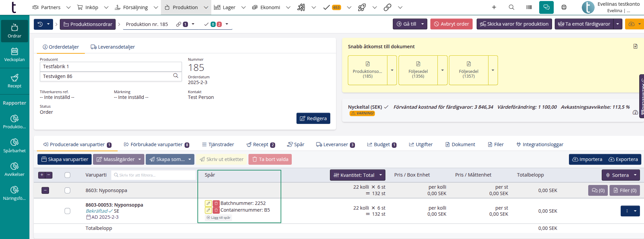The image size is (644, 239).
Task: Open the chat messages icon
Action: pyautogui.click(x=546, y=7)
